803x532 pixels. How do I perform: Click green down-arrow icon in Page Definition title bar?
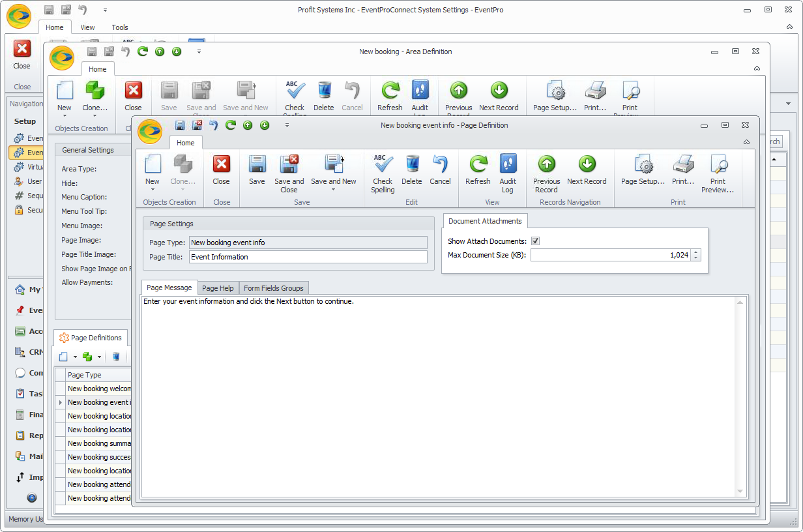tap(265, 125)
